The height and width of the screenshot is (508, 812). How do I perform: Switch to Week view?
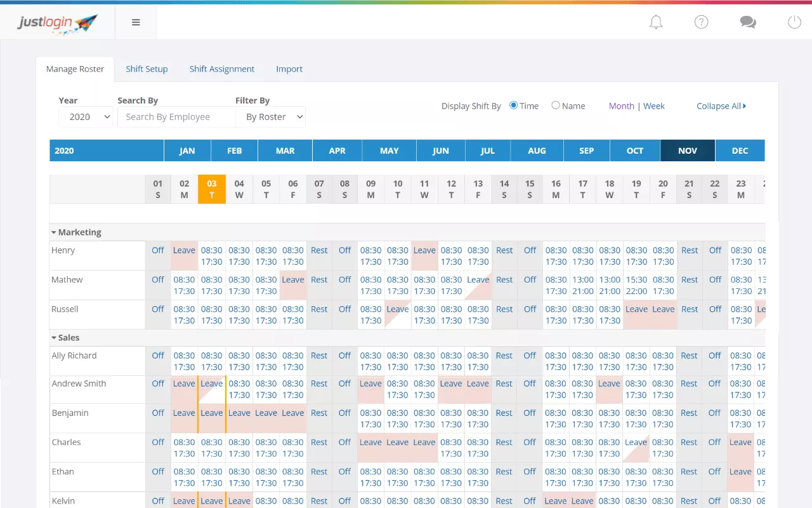(x=654, y=106)
